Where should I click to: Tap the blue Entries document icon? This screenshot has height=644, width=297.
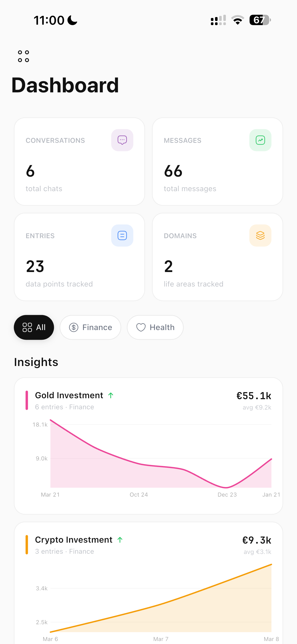pyautogui.click(x=122, y=235)
